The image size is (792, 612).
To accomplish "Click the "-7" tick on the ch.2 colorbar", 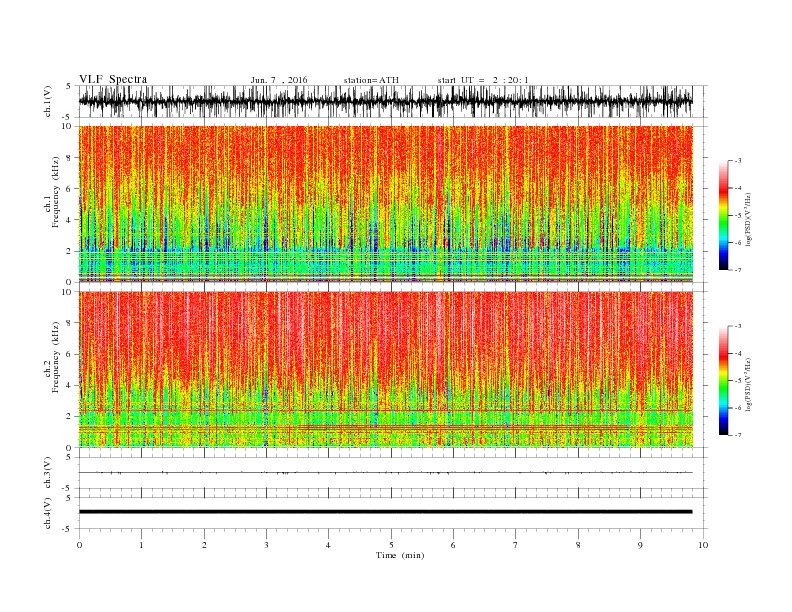I will click(737, 435).
